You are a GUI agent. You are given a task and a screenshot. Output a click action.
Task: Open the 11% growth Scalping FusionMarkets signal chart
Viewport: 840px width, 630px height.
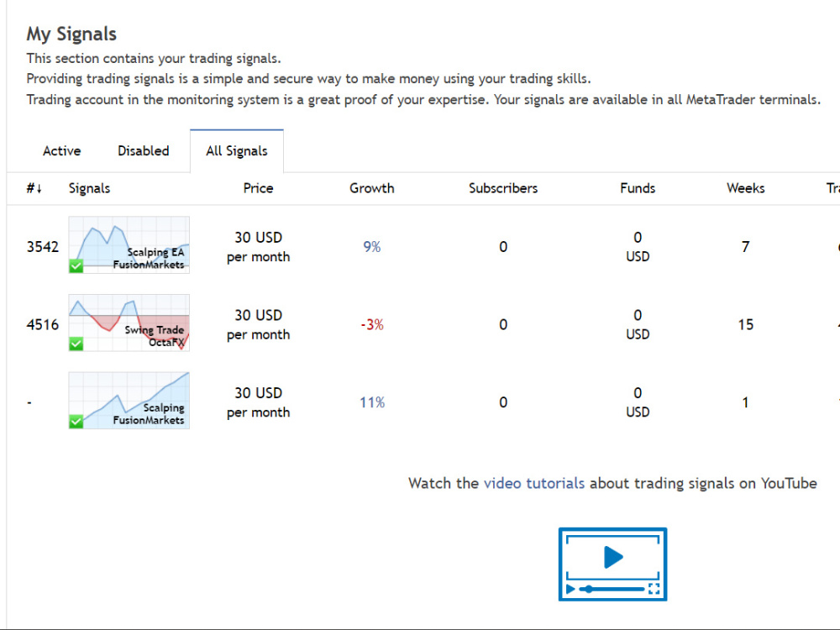[129, 400]
